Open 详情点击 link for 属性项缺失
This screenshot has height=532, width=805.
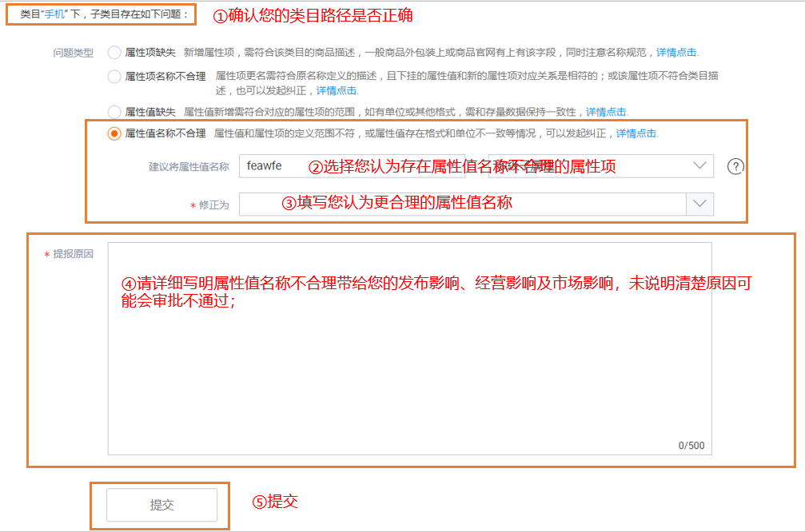676,53
